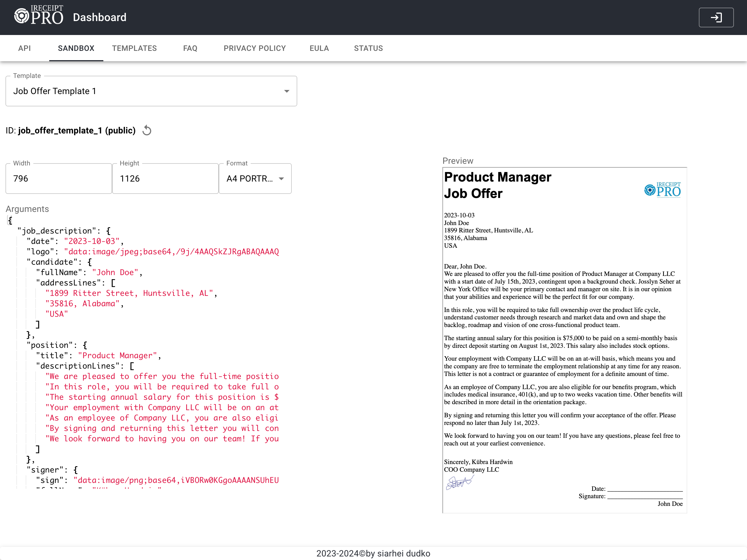Click address line "1899 Ritter Street, Huntsville, AL"
The image size is (747, 560).
tap(129, 293)
